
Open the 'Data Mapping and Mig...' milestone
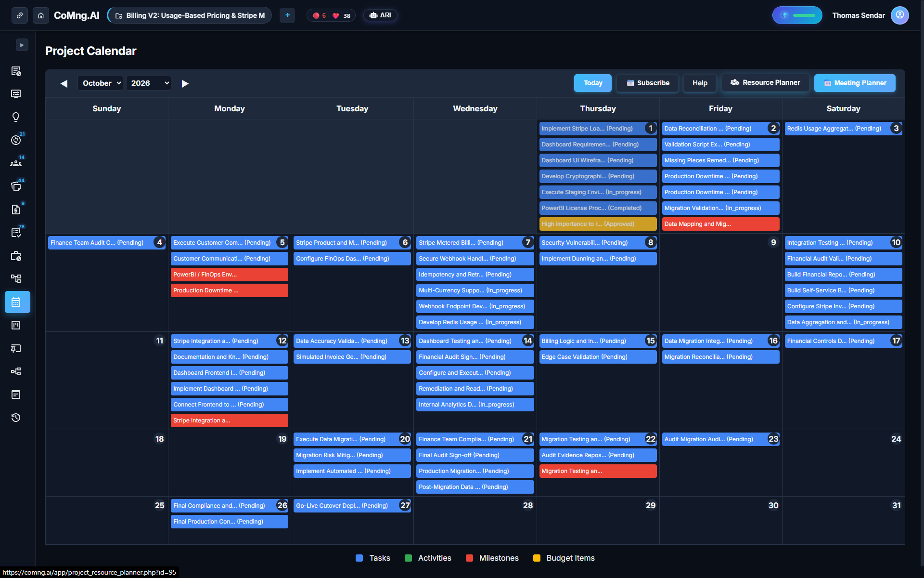tap(720, 224)
